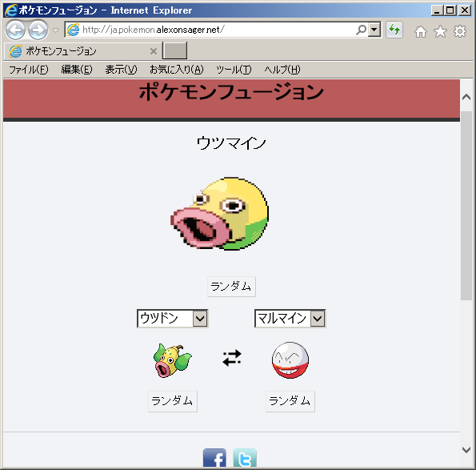
Task: Share via the Twitter icon
Action: tap(245, 457)
